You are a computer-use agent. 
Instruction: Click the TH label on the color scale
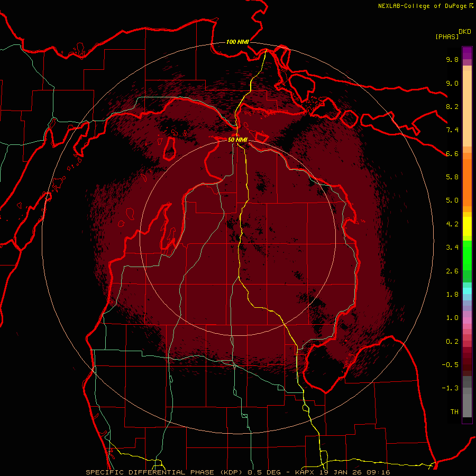tap(454, 412)
